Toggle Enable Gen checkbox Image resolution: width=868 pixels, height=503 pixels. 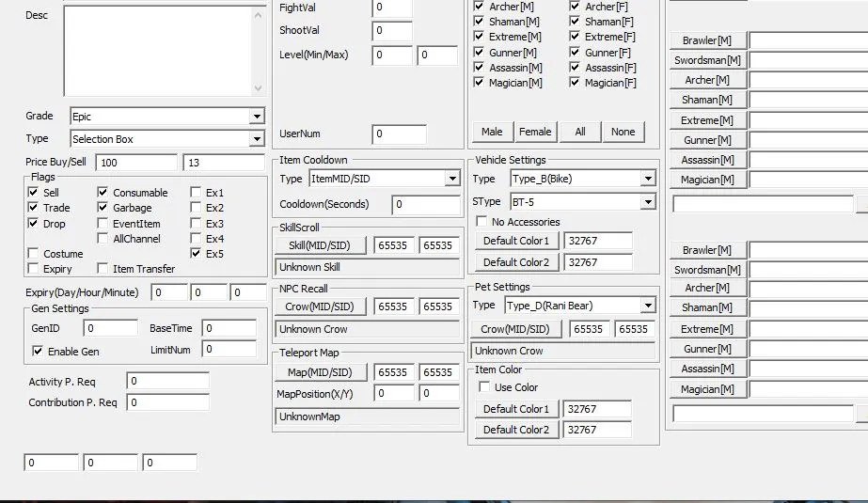pyautogui.click(x=38, y=352)
